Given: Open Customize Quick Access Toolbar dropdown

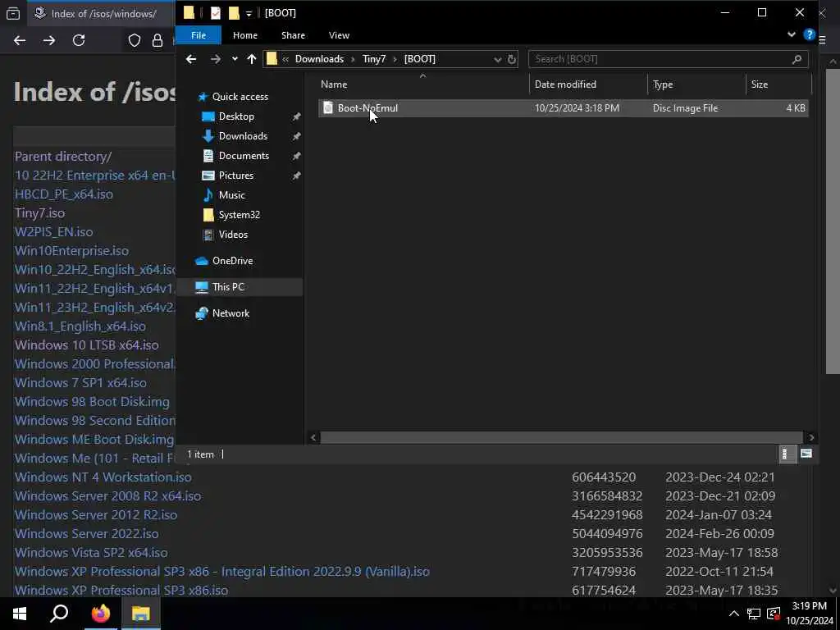Looking at the screenshot, I should (249, 14).
